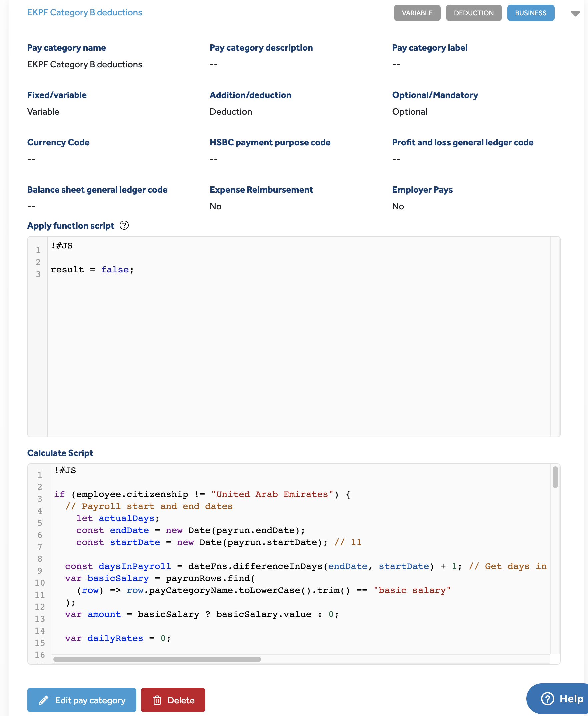Click the Calculate Script vertical scrollbar thumb

coord(555,477)
